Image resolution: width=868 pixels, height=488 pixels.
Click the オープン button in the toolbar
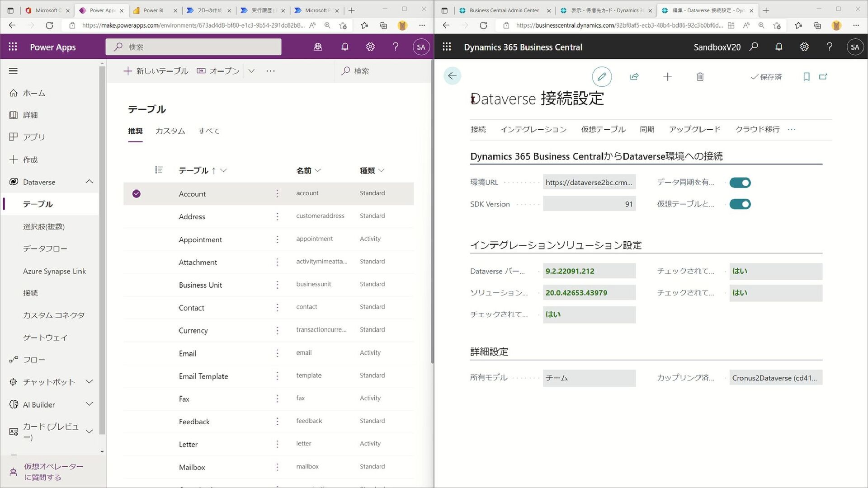click(x=218, y=71)
